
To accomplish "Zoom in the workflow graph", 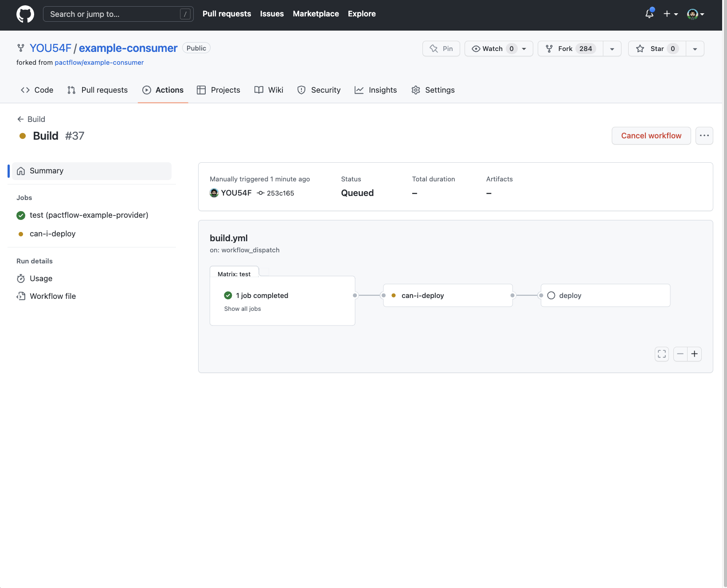I will (695, 354).
